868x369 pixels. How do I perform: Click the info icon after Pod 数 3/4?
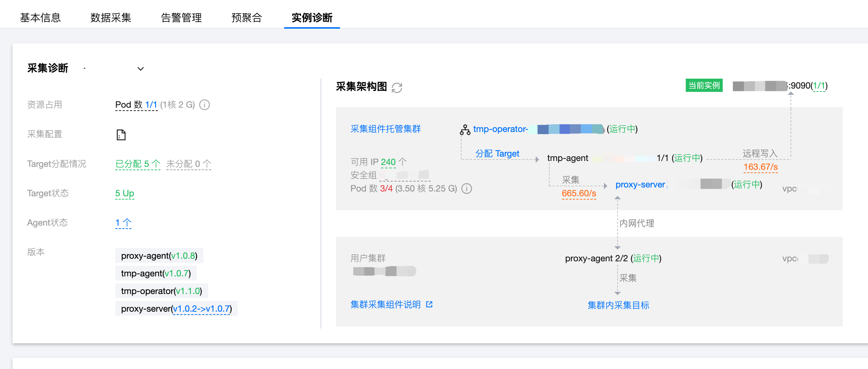(x=467, y=189)
